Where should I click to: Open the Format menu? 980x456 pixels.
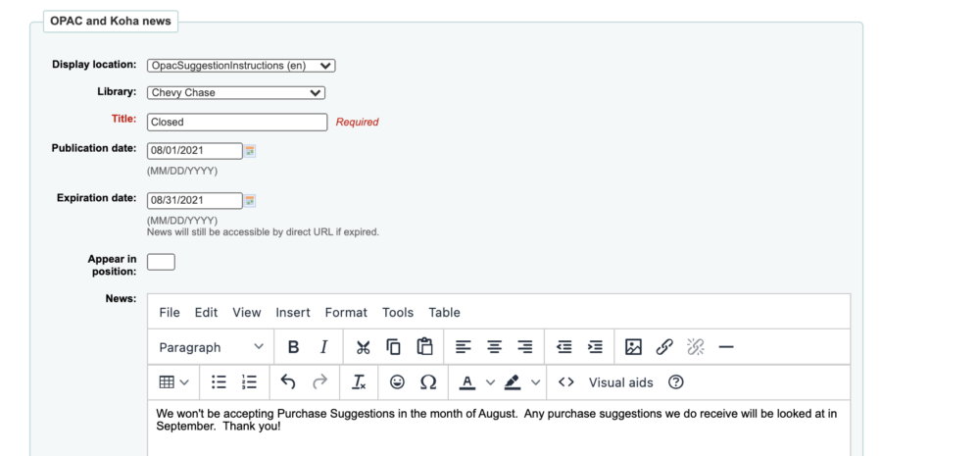[x=346, y=312]
